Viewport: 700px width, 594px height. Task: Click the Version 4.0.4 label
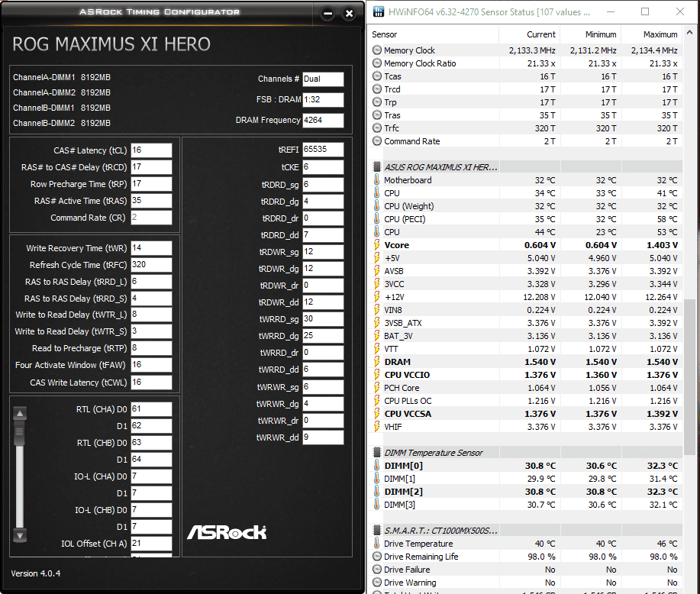[x=36, y=573]
